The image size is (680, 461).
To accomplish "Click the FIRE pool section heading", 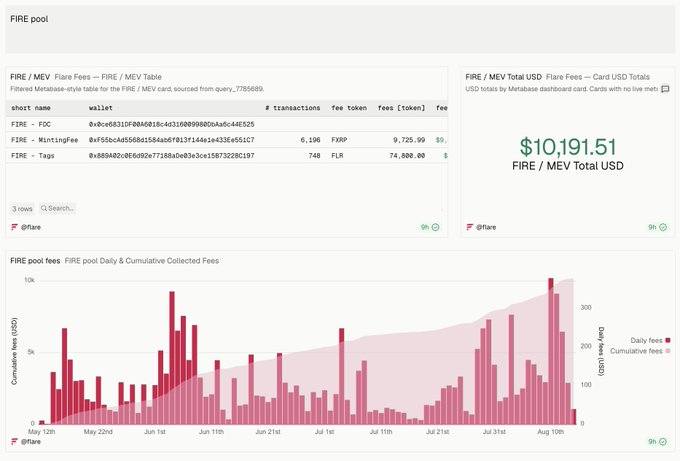I will pos(29,19).
